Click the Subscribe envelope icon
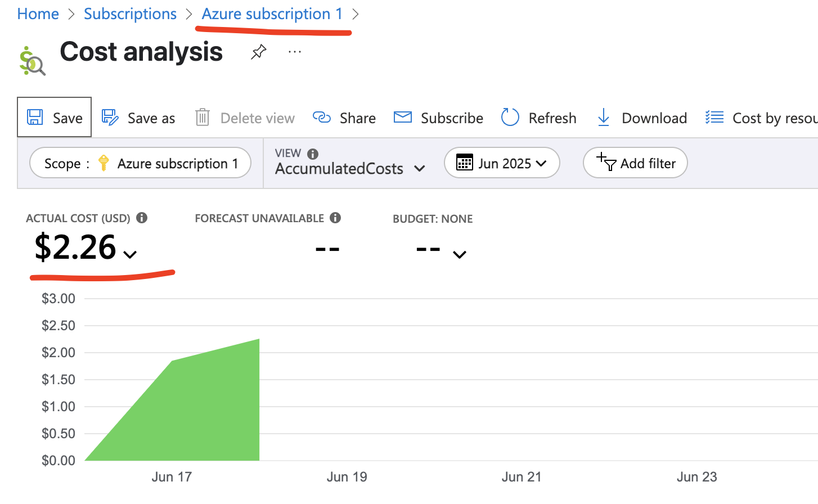This screenshot has width=818, height=504. click(402, 117)
